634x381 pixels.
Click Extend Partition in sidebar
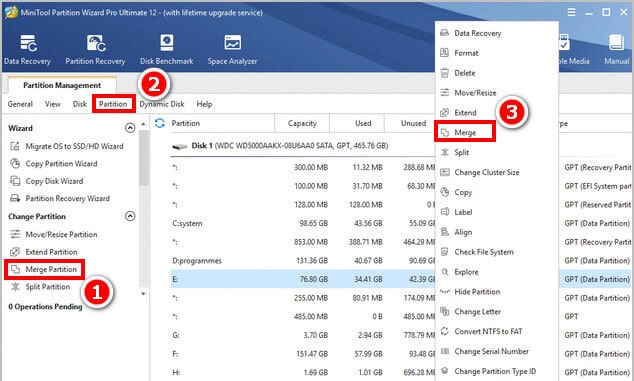click(x=44, y=252)
